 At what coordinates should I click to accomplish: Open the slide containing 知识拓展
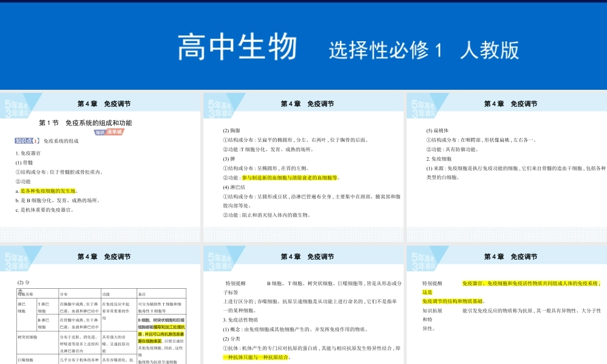507,305
